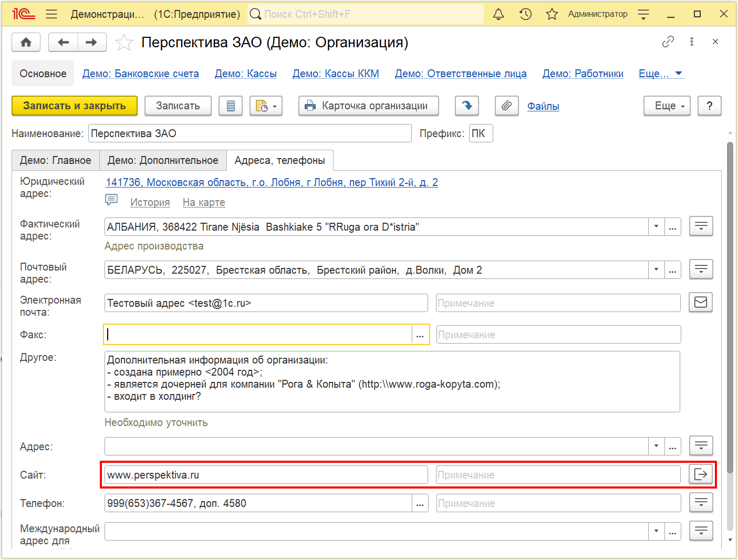Click the Записать button
This screenshot has width=738, height=560.
tap(178, 106)
